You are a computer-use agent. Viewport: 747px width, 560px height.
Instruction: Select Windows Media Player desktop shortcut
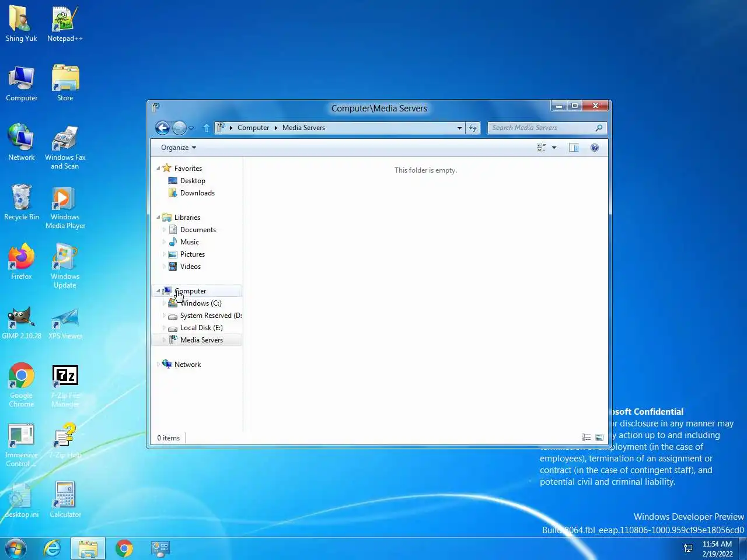point(65,206)
